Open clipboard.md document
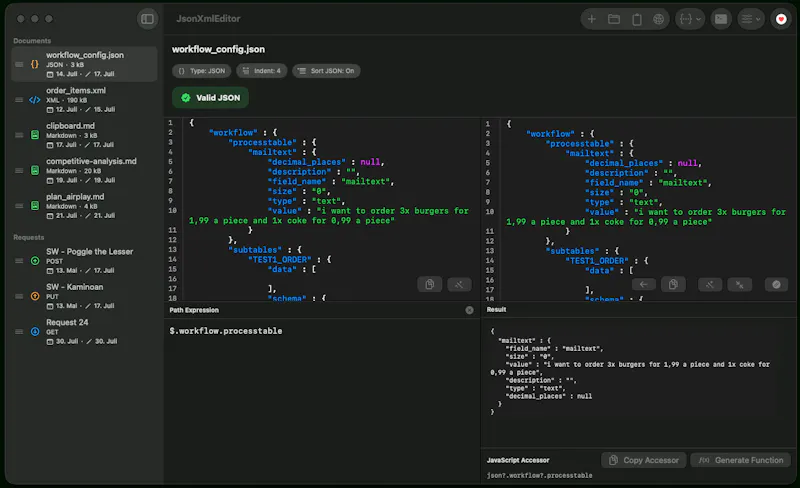This screenshot has height=488, width=800. click(84, 135)
